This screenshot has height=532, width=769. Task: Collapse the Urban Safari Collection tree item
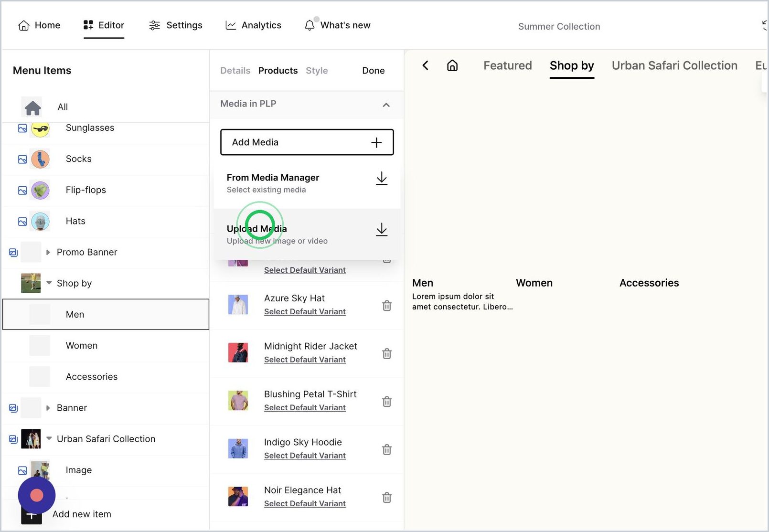point(49,438)
